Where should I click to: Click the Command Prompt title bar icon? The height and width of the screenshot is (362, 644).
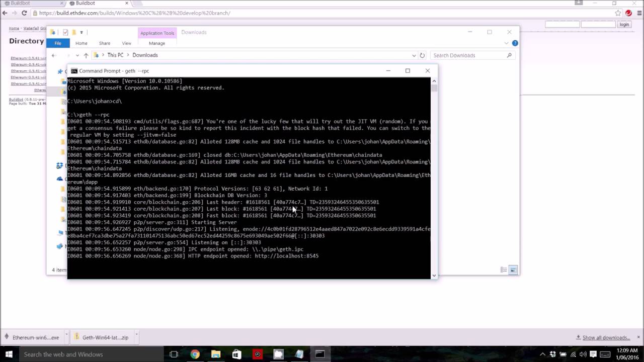(x=74, y=71)
